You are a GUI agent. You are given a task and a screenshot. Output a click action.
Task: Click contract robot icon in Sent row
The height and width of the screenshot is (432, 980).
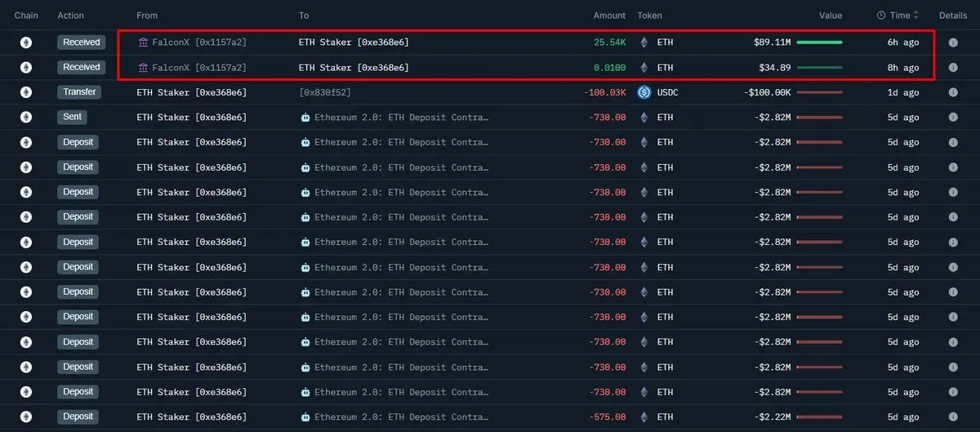pyautogui.click(x=305, y=118)
